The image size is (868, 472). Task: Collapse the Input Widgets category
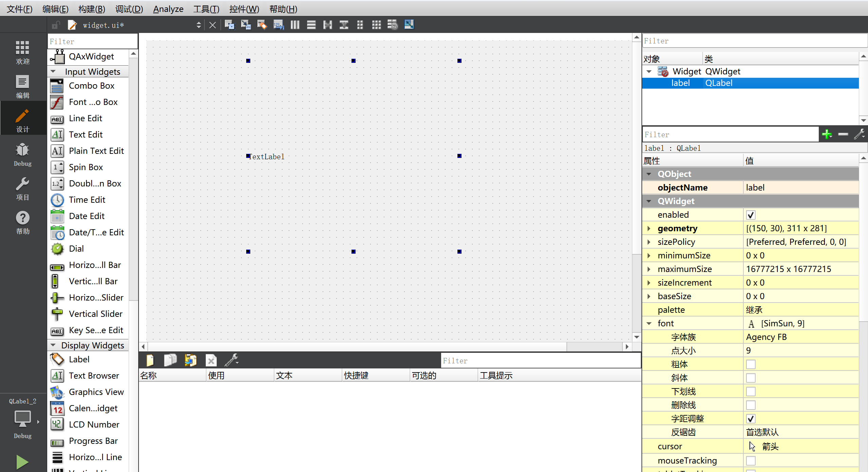point(53,72)
